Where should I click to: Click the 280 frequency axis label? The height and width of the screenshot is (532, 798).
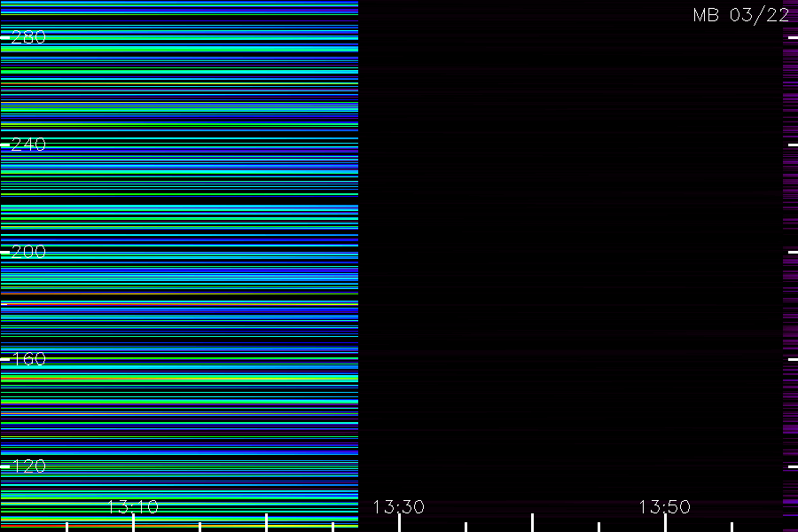point(28,37)
